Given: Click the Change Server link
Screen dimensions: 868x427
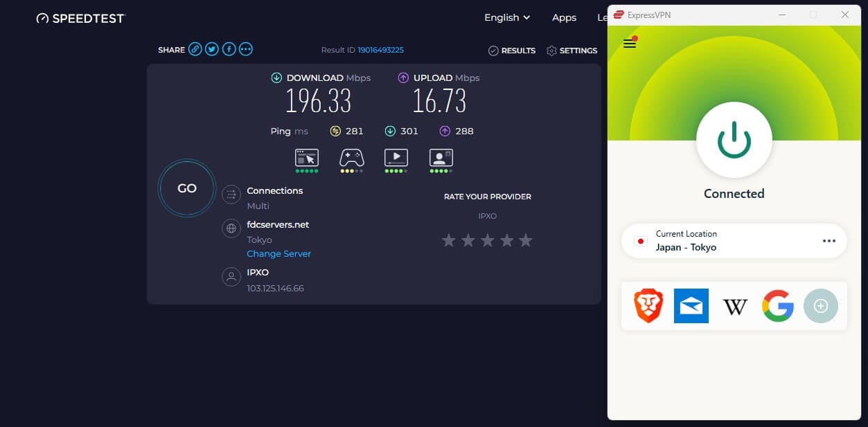Looking at the screenshot, I should (x=278, y=253).
